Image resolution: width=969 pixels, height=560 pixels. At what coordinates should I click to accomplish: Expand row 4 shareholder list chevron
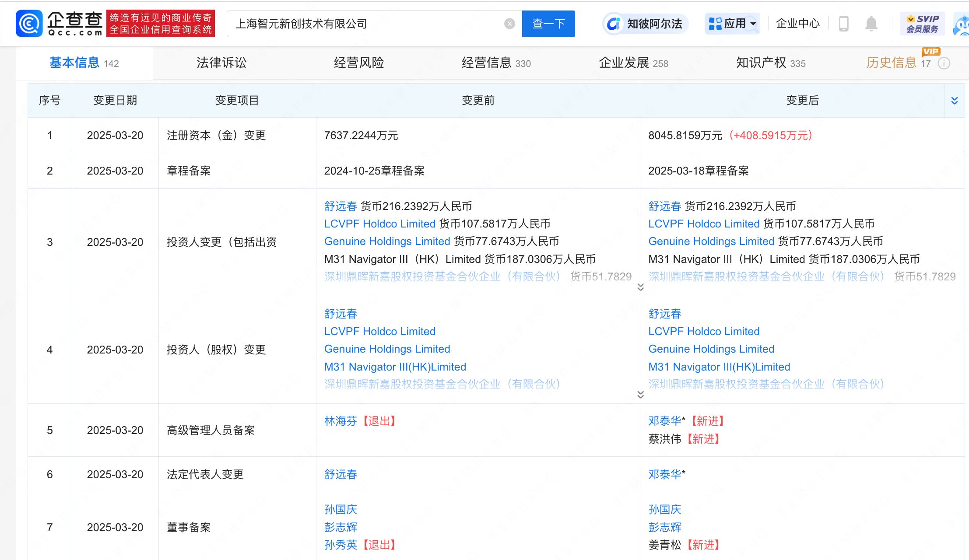(x=640, y=394)
